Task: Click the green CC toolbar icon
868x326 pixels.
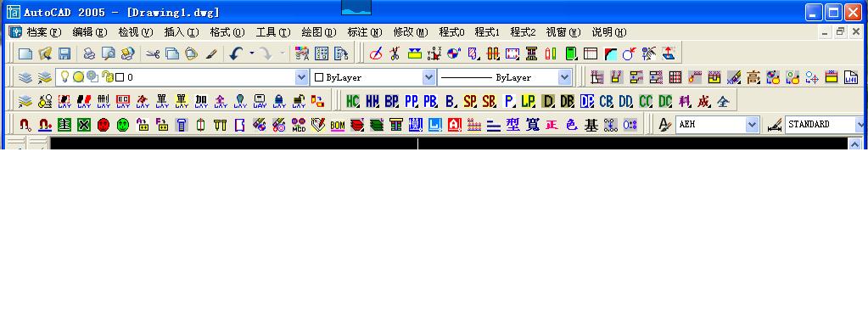Action: pyautogui.click(x=646, y=101)
